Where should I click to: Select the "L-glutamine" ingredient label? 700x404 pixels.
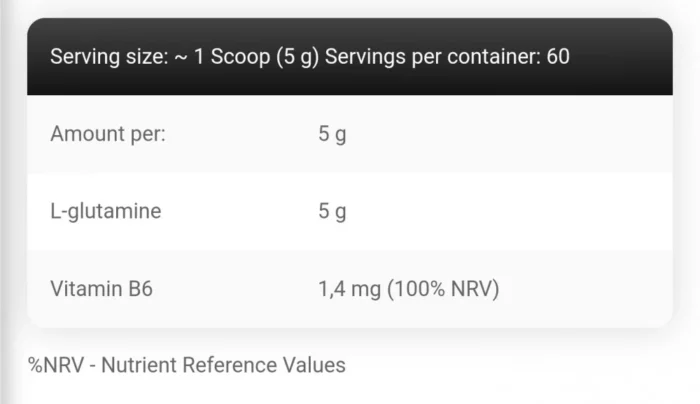(105, 212)
